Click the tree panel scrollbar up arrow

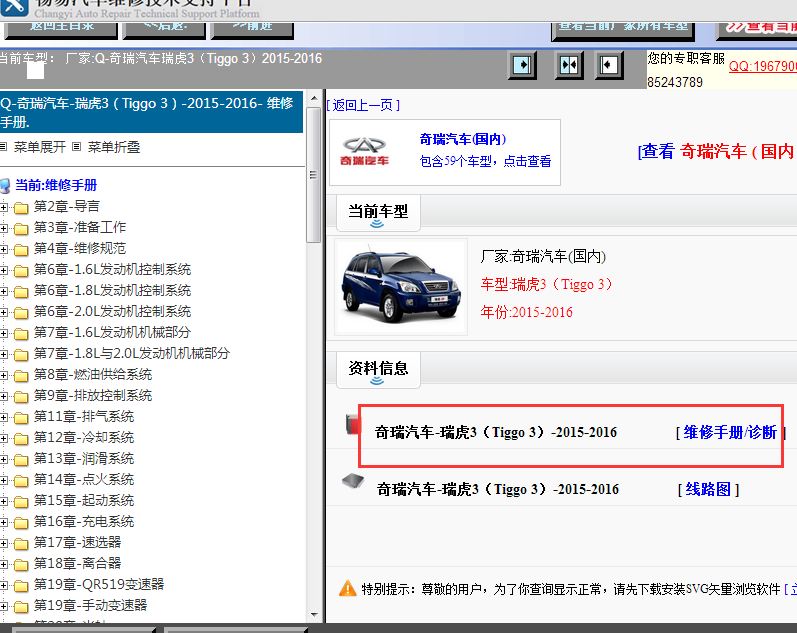click(314, 98)
